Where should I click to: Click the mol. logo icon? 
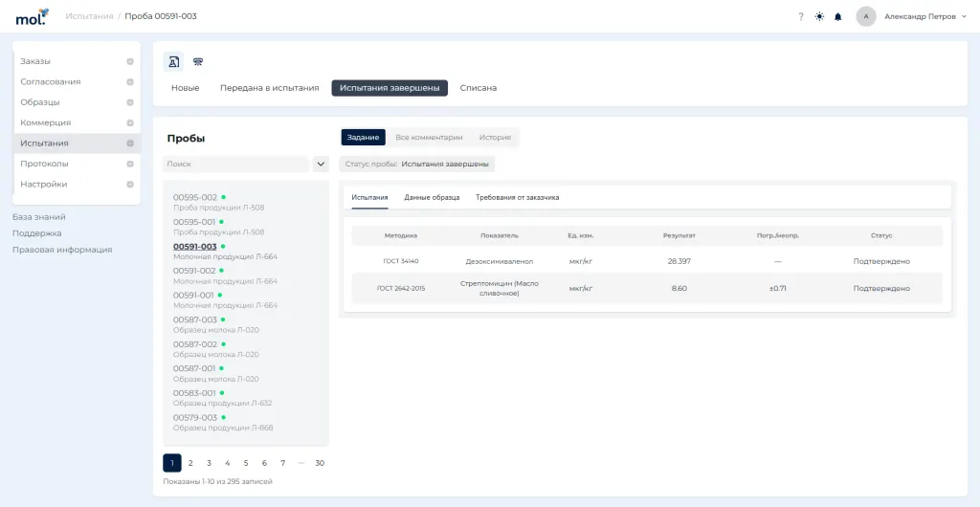click(32, 17)
